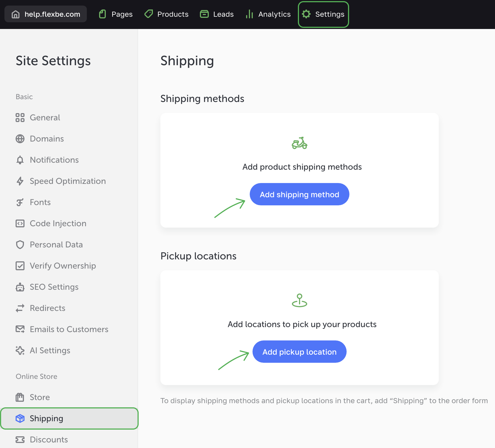The image size is (495, 448).
Task: Click the Notifications bell icon
Action: 20,160
